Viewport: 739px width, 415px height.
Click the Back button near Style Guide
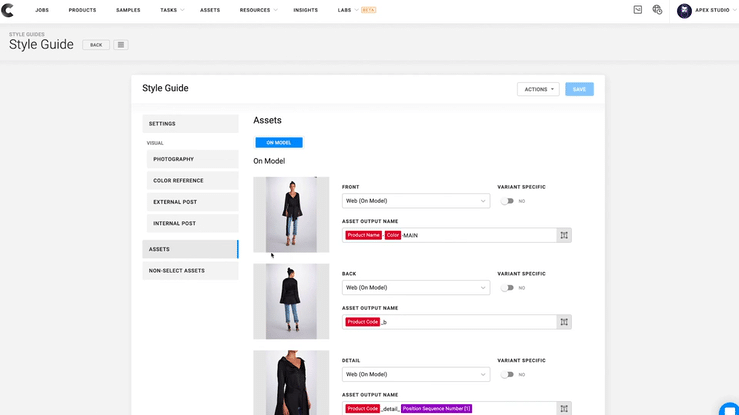pyautogui.click(x=96, y=45)
